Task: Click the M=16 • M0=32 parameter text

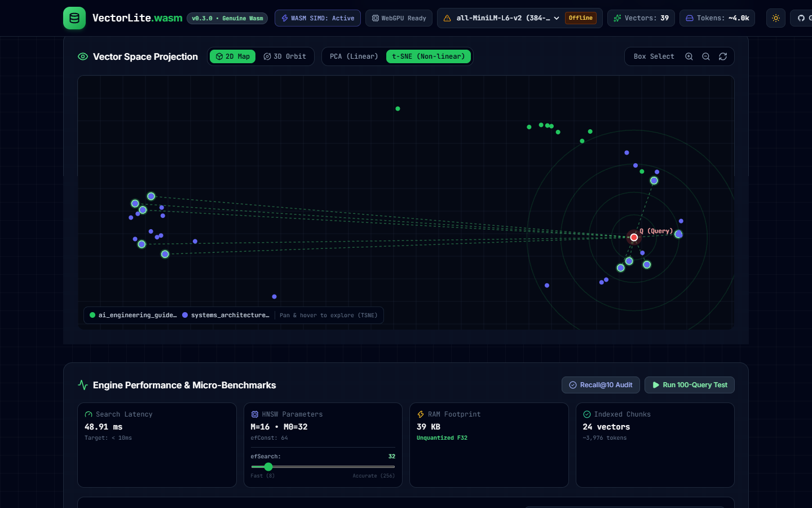Action: [279, 427]
